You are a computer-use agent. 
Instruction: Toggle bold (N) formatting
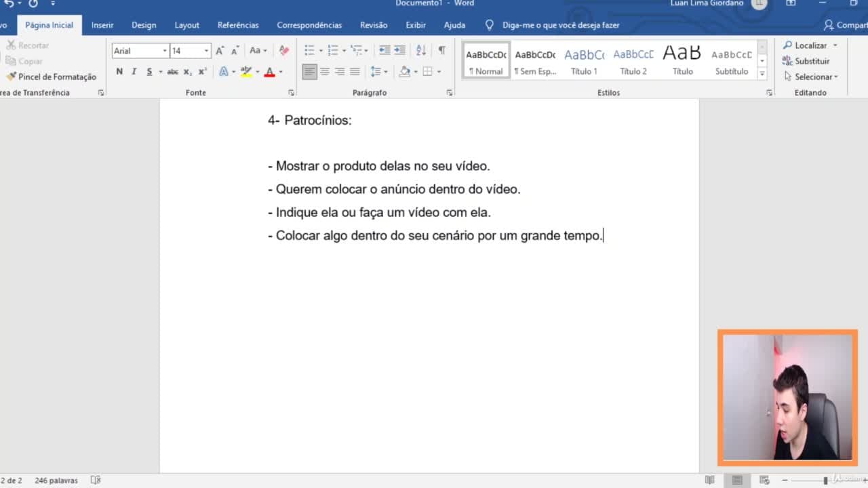[x=119, y=72]
